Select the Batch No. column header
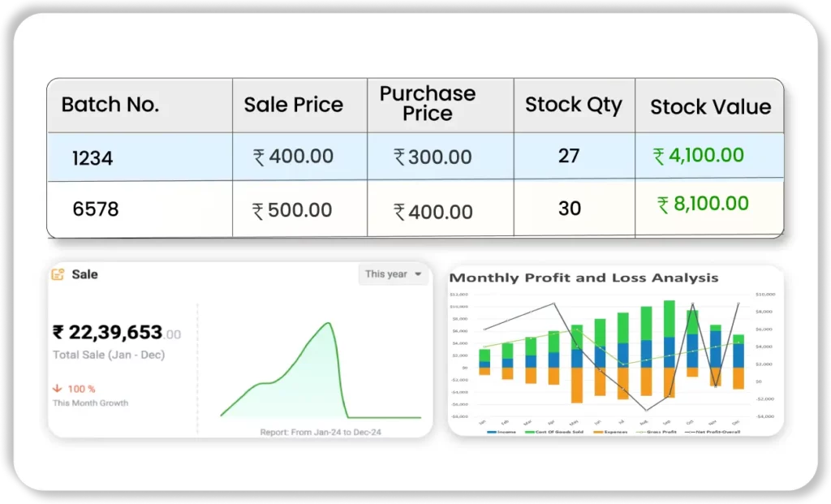This screenshot has height=504, width=831. tap(110, 105)
